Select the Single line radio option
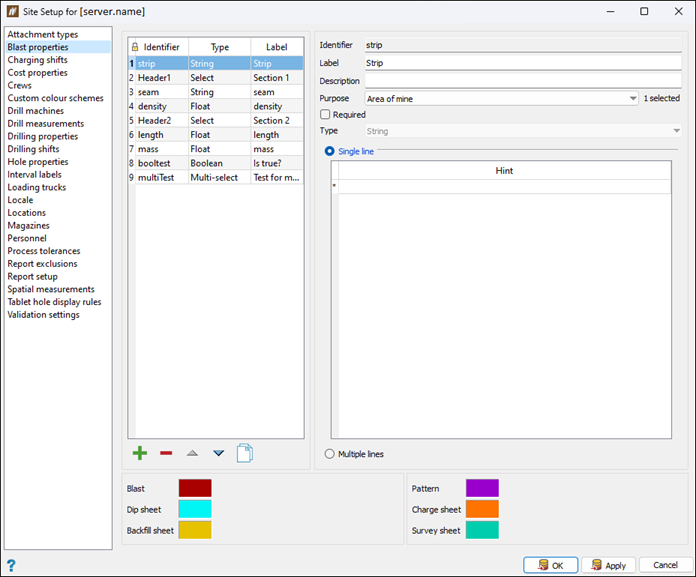This screenshot has width=696, height=577. coord(330,150)
